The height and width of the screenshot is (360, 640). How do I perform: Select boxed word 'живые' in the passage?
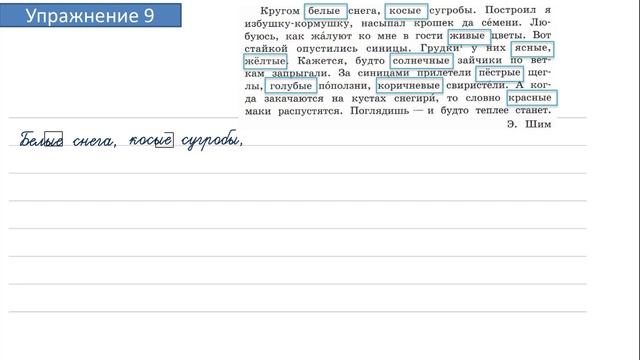coord(469,36)
